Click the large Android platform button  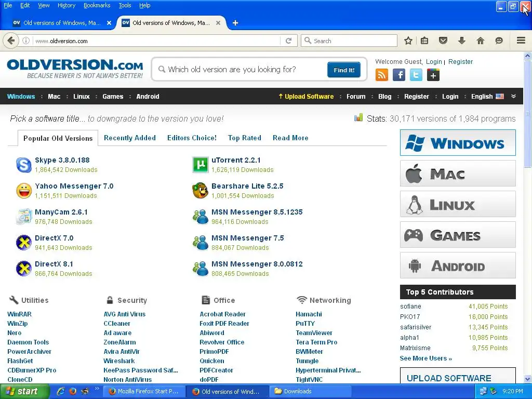458,265
